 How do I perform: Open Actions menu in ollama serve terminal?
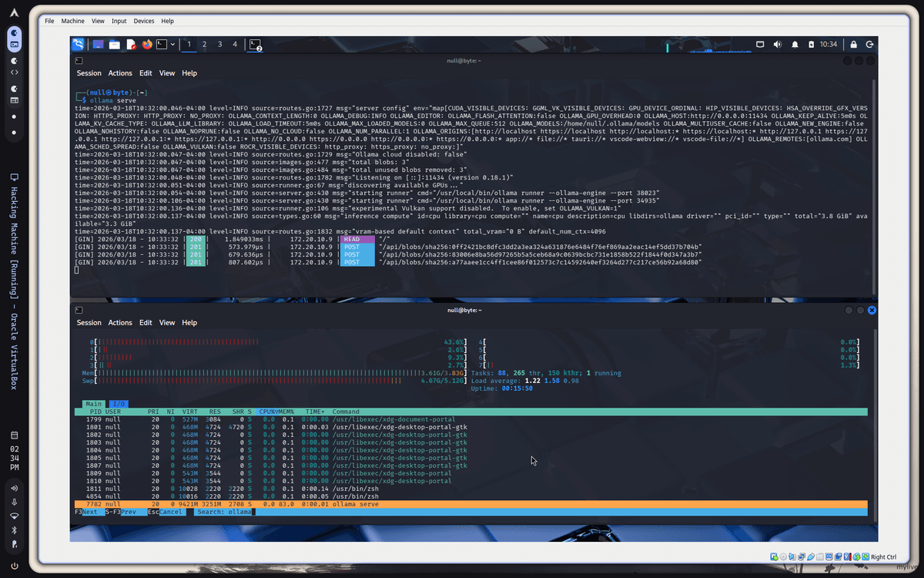[x=120, y=73]
